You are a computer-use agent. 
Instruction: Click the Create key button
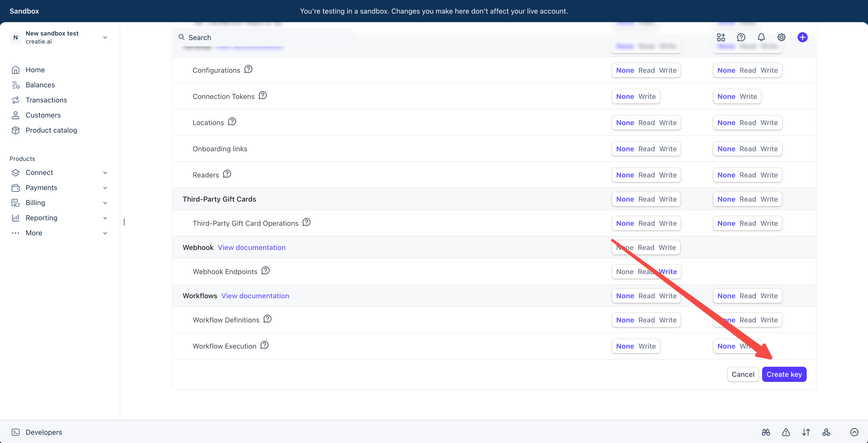click(784, 374)
